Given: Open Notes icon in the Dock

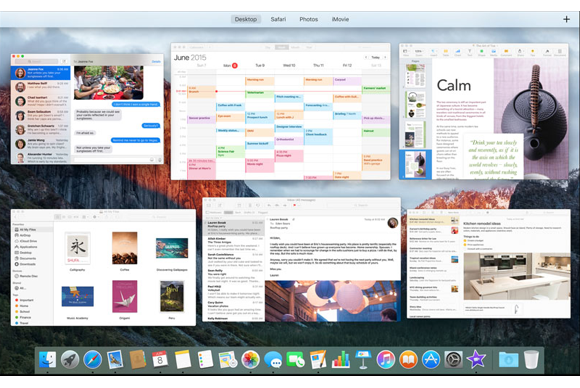Looking at the screenshot, I should pyautogui.click(x=183, y=360).
